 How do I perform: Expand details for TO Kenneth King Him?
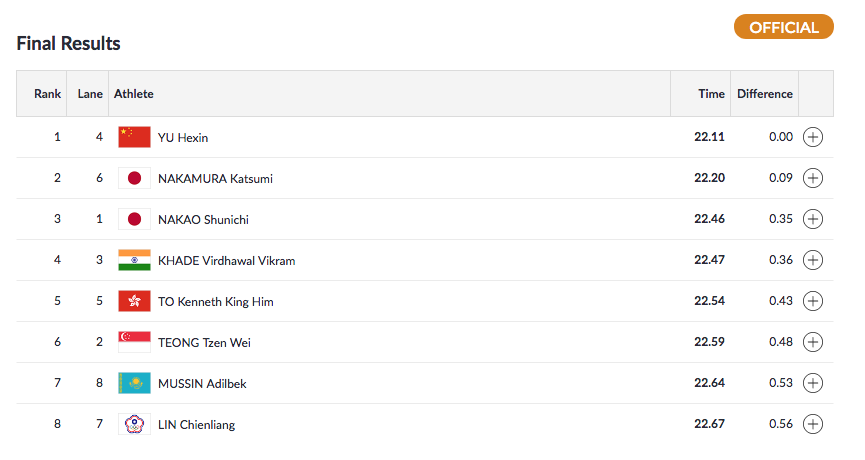[813, 301]
